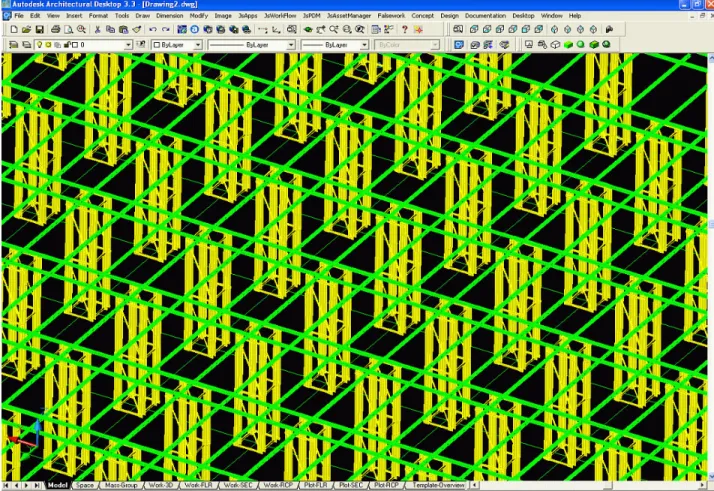Apply 3D wireframe shading mode cube icon
The height and width of the screenshot is (491, 714).
coord(555,45)
